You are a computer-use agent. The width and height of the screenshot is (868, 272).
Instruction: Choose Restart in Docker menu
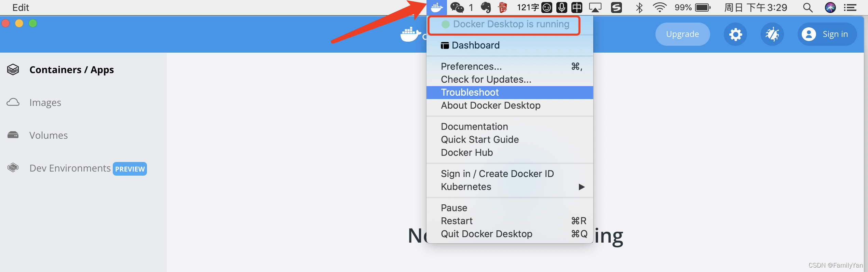point(510,221)
